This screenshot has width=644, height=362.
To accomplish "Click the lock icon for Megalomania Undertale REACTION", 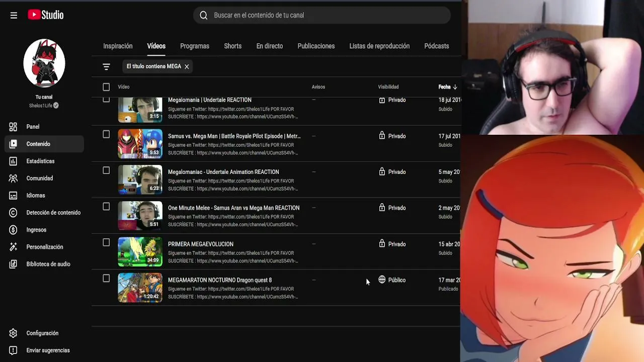I will click(382, 100).
